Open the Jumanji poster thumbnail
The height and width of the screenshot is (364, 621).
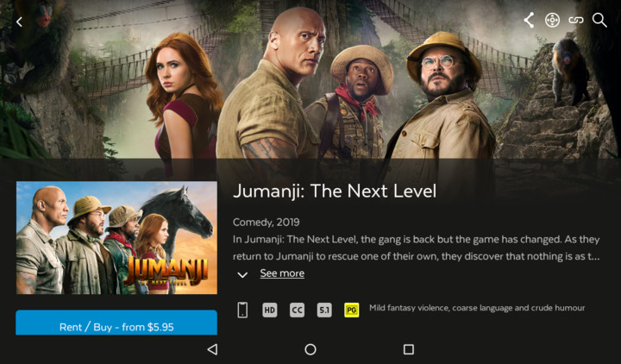116,238
